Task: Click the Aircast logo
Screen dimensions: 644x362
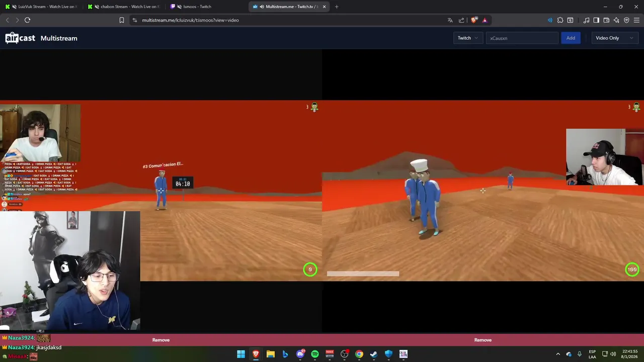Action: tap(20, 38)
